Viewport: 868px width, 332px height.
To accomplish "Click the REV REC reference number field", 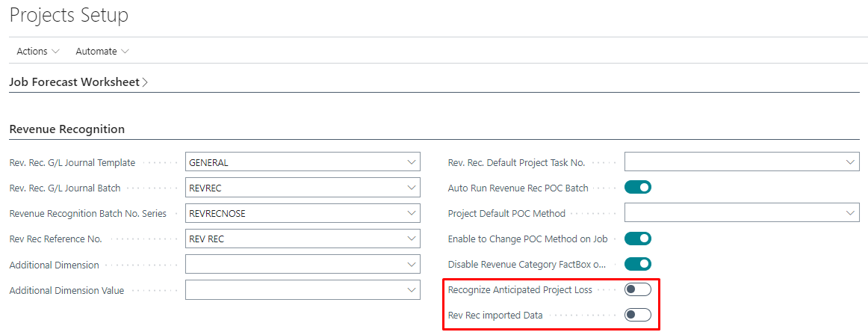I will pyautogui.click(x=294, y=239).
